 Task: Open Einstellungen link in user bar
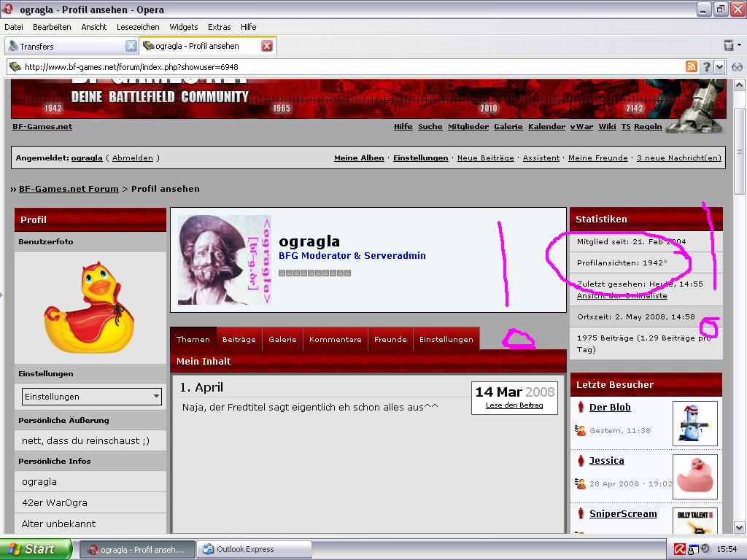(421, 158)
